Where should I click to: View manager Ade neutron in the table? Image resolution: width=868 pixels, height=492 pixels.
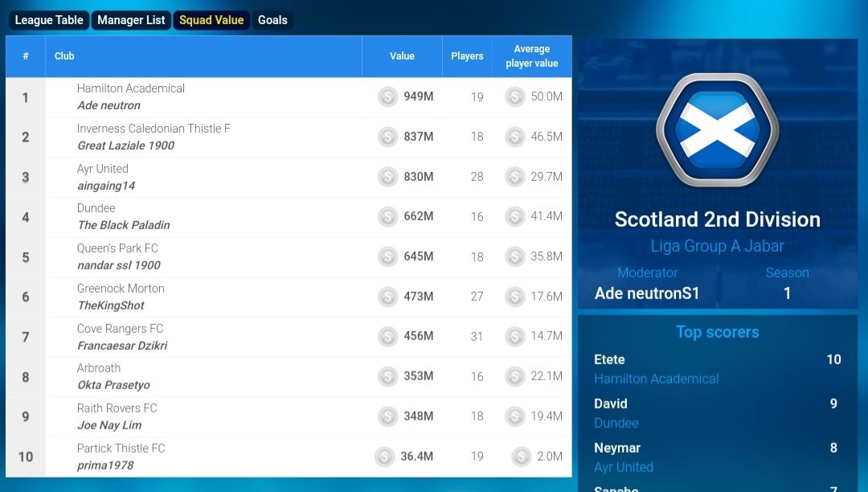(108, 105)
